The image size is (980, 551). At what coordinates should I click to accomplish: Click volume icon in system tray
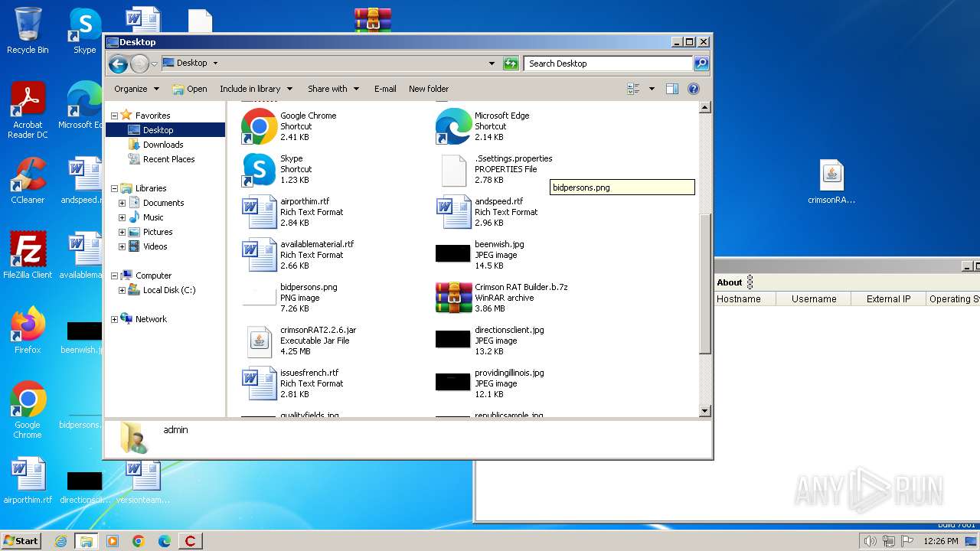pyautogui.click(x=870, y=541)
